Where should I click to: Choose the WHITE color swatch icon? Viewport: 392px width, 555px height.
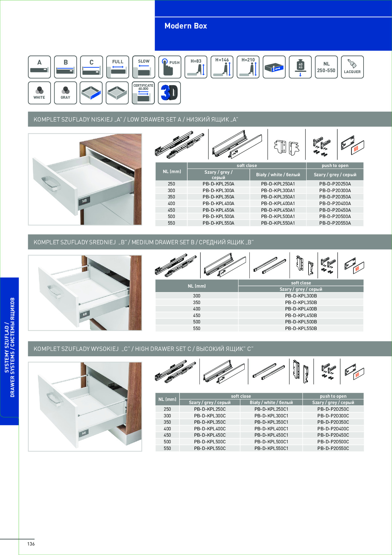[x=39, y=93]
